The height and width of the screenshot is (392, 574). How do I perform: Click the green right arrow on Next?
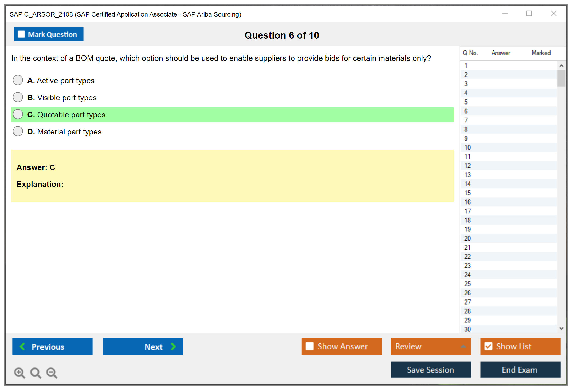pyautogui.click(x=173, y=346)
